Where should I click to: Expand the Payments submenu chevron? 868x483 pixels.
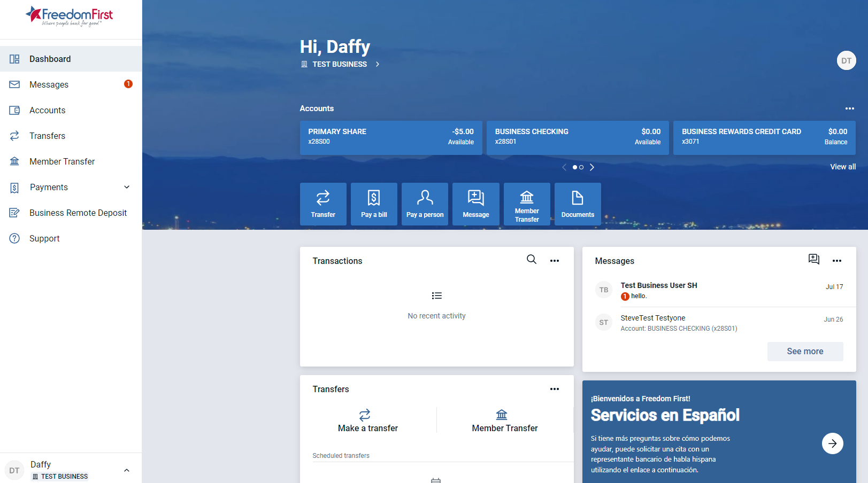127,187
